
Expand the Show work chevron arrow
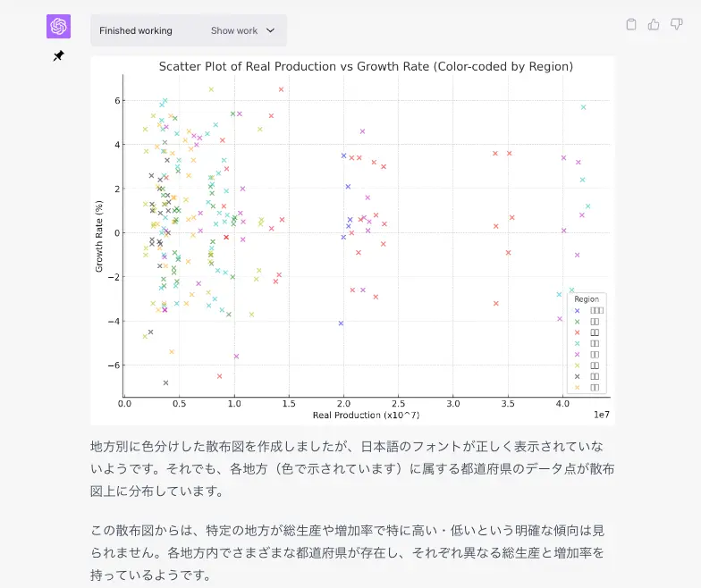[271, 30]
